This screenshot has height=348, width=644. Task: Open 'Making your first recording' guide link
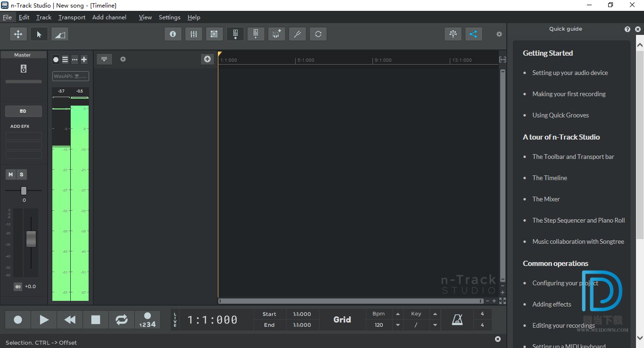click(x=569, y=94)
